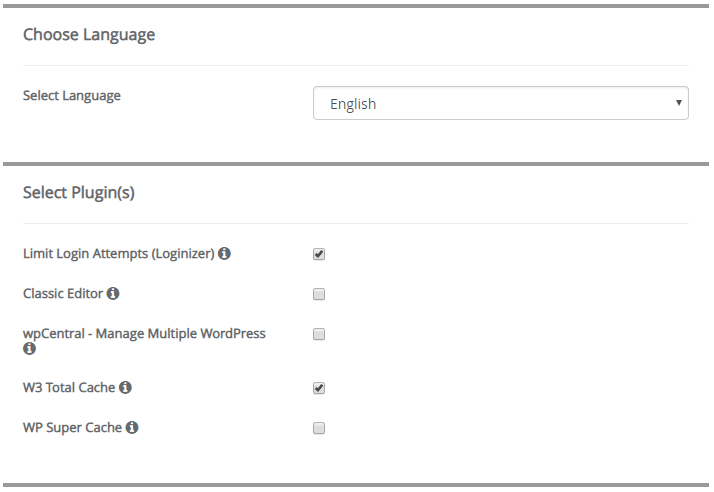Click the Choose Language section heading
This screenshot has width=714, height=492.
point(89,35)
